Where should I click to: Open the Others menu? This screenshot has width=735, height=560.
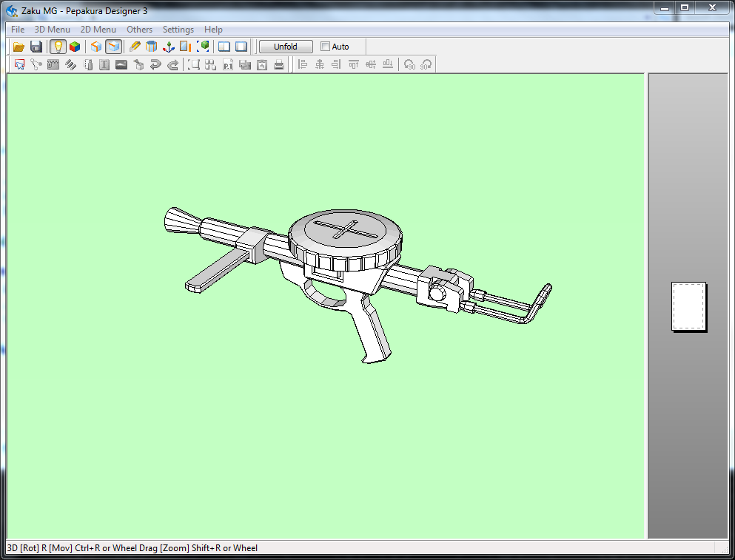click(x=139, y=30)
